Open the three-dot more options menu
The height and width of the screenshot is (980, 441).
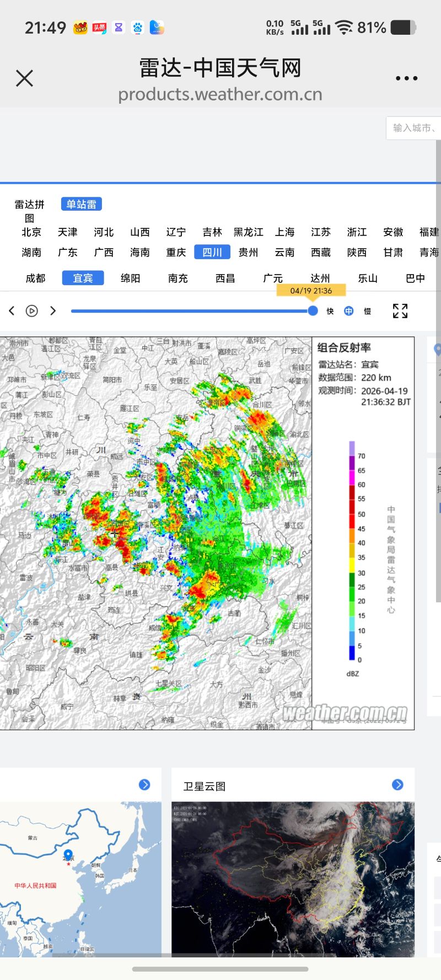(x=406, y=78)
